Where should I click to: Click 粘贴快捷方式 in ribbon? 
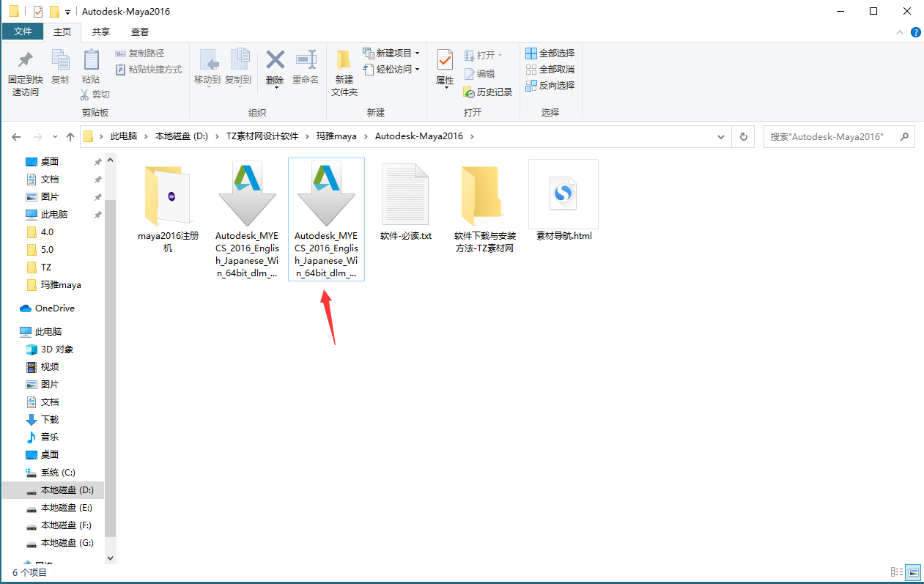click(149, 70)
